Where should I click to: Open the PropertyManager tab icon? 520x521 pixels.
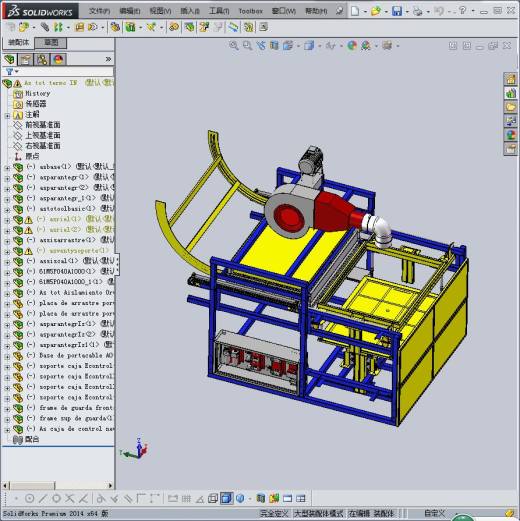pyautogui.click(x=25, y=59)
